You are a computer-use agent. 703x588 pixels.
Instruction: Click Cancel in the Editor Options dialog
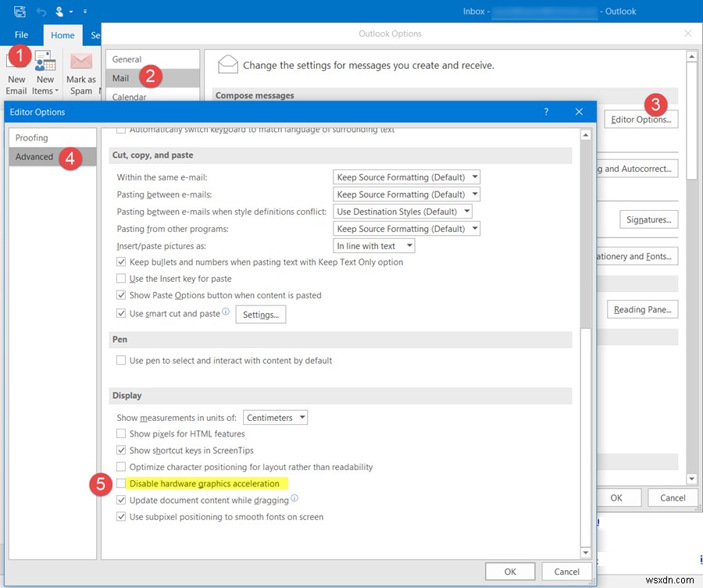(x=566, y=571)
